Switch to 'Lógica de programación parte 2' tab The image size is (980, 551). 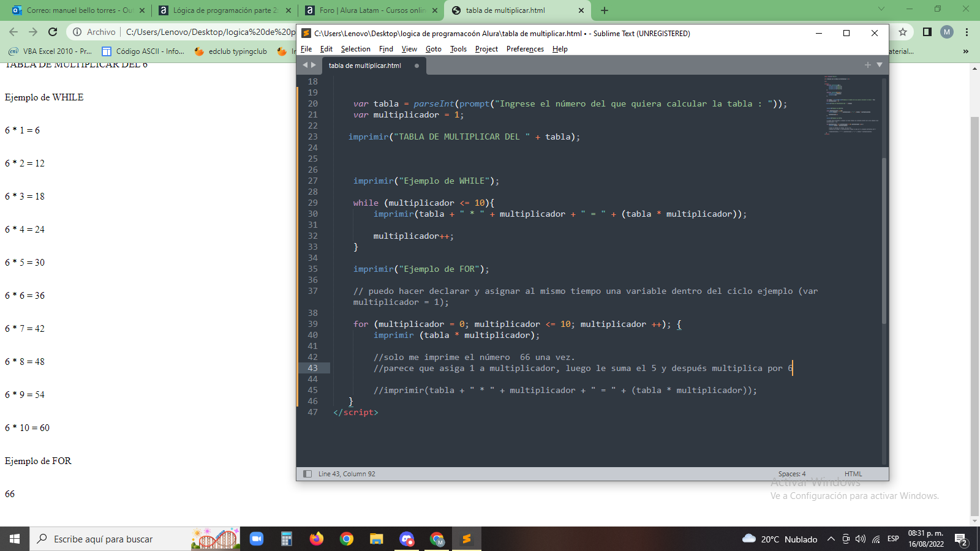pyautogui.click(x=224, y=10)
